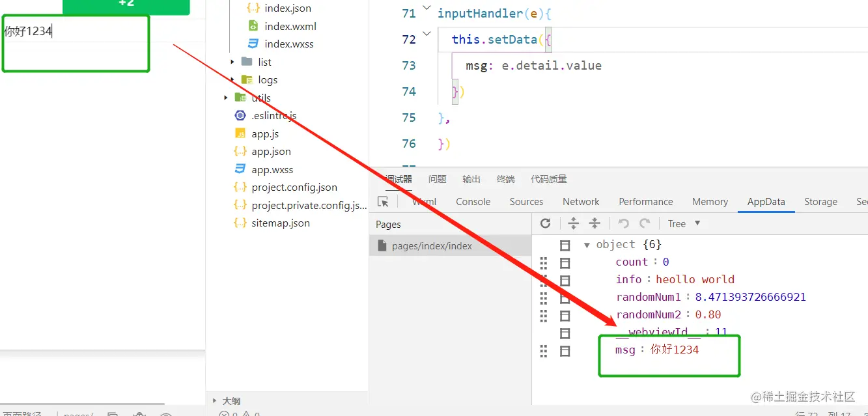Switch to the 输出 tab

(471, 179)
